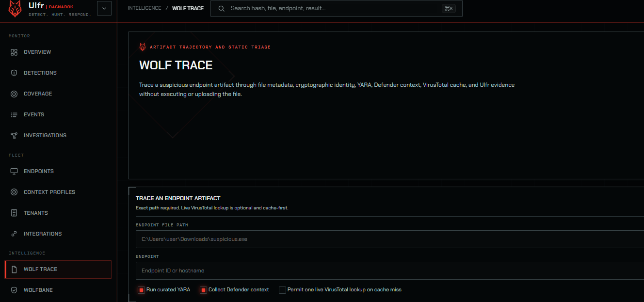This screenshot has height=302, width=644.
Task: Open Overview in the sidebar
Action: click(x=58, y=52)
